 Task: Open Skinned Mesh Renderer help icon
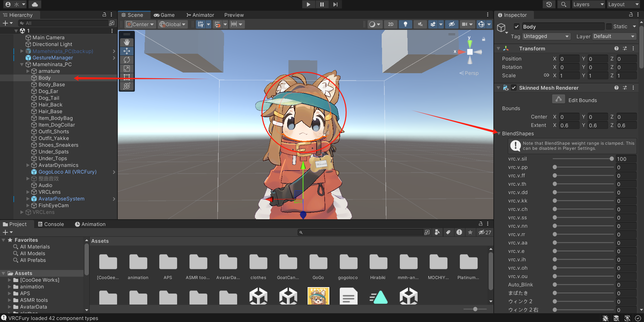coord(616,88)
